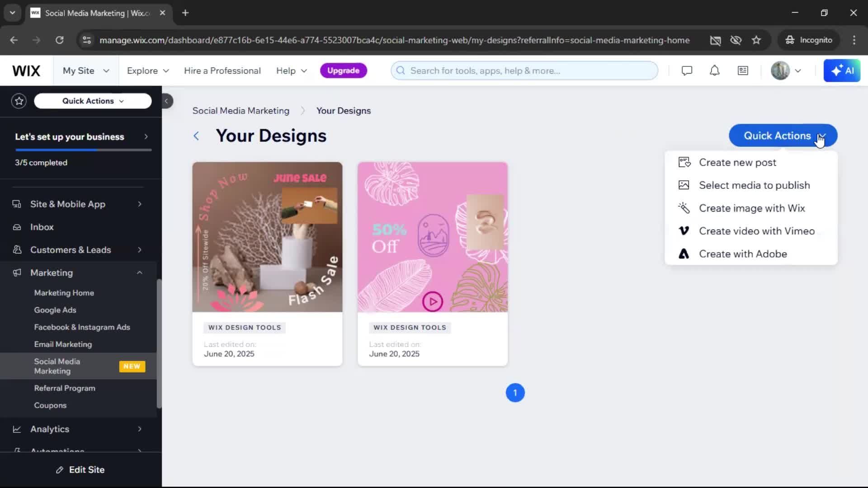The height and width of the screenshot is (488, 868).
Task: Open the Help dropdown menu
Action: tap(292, 71)
